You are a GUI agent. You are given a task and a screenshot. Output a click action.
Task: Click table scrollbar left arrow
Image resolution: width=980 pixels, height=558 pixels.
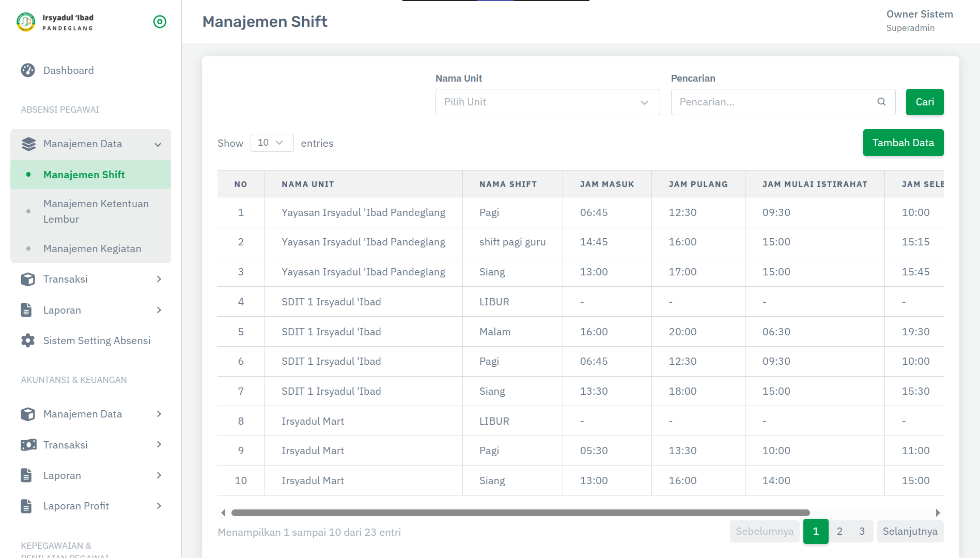[x=223, y=513]
